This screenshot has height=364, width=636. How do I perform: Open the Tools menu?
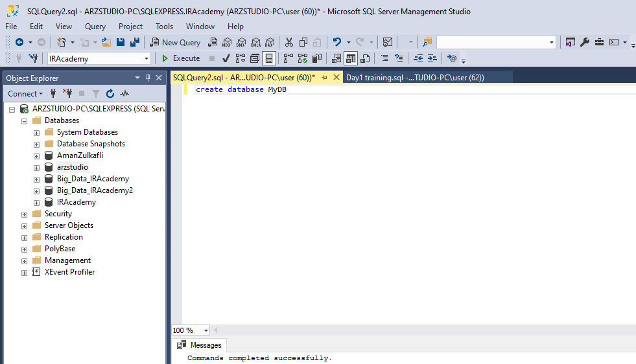tap(164, 27)
